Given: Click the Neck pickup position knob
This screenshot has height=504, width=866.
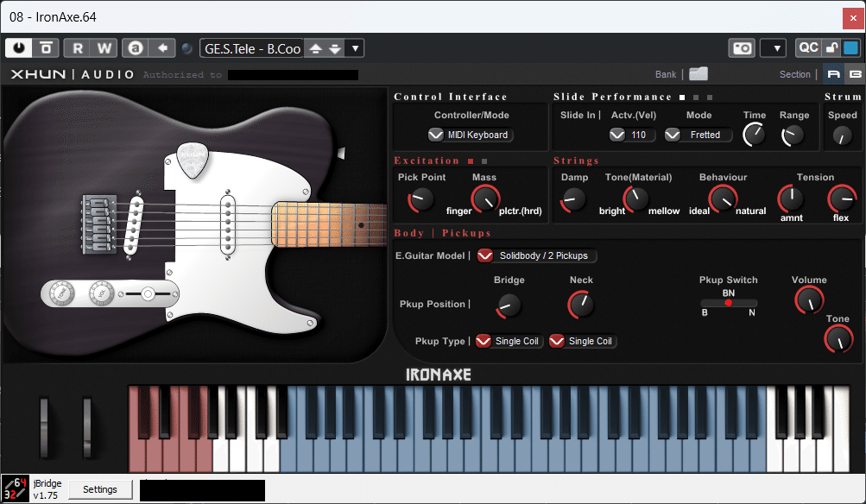Looking at the screenshot, I should [580, 305].
